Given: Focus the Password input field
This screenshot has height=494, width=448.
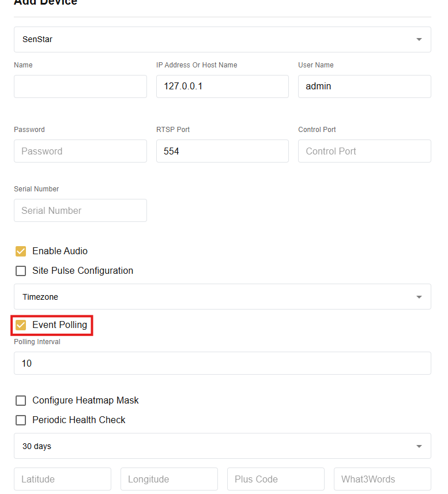Looking at the screenshot, I should (80, 151).
